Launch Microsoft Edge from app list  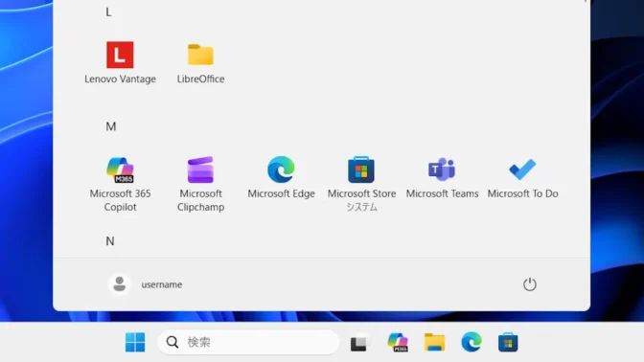coord(281,178)
